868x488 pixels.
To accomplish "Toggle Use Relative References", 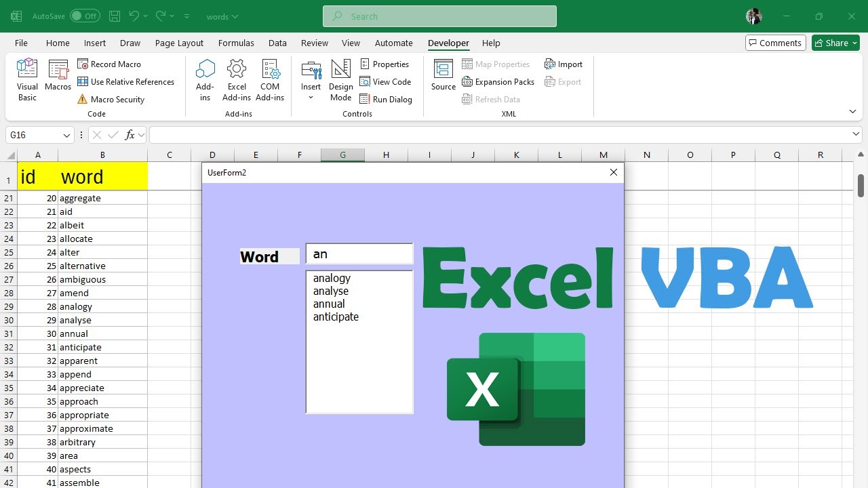I will [x=125, y=81].
